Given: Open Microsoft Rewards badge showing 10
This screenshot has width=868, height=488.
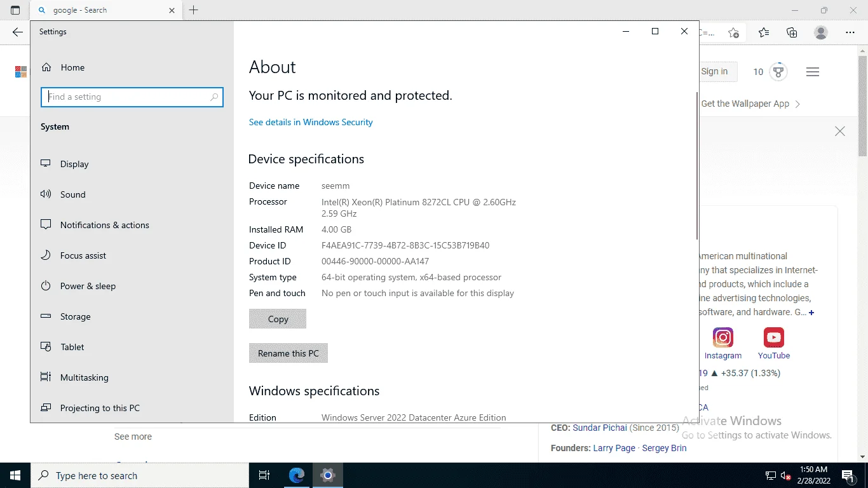Looking at the screenshot, I should [x=770, y=72].
